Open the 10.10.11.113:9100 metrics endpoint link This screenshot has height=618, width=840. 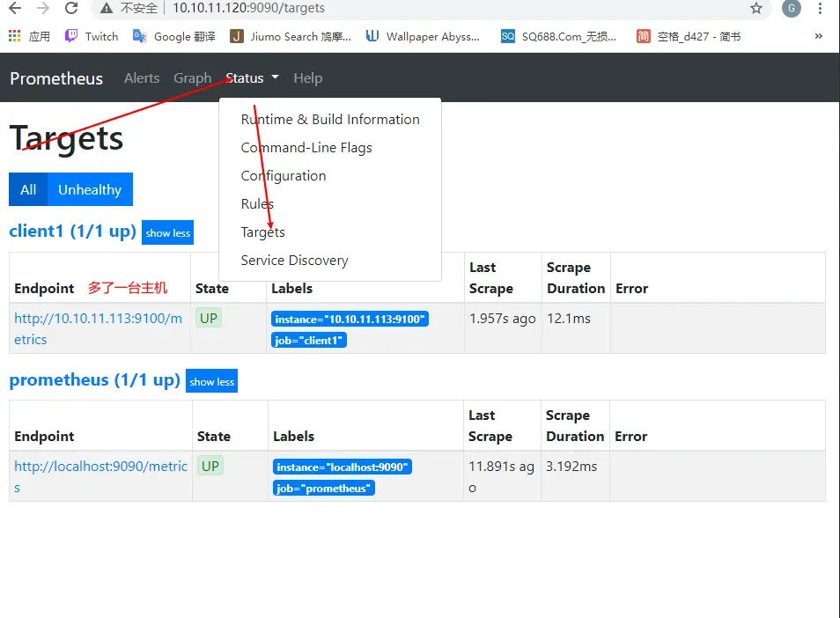coord(98,319)
